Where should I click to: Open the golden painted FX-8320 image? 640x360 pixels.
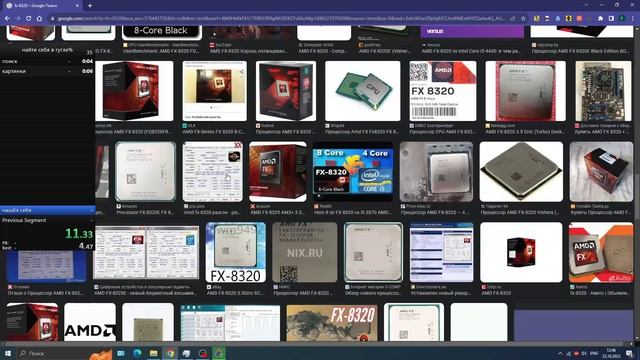[x=332, y=323]
